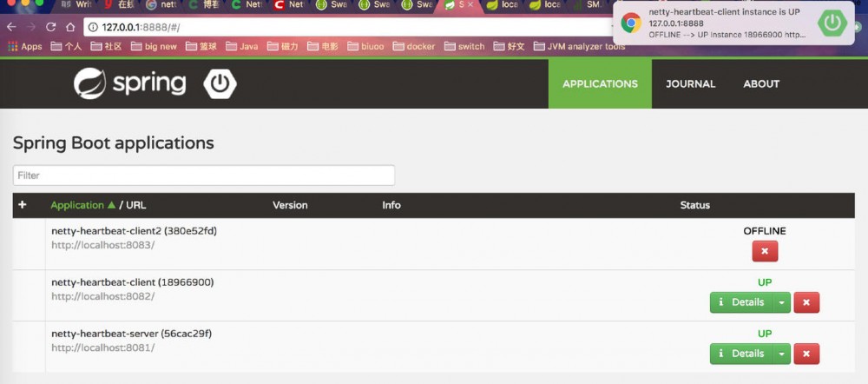Open the Java bookmarks folder
Viewport: 868px width, 384px height.
click(x=242, y=47)
